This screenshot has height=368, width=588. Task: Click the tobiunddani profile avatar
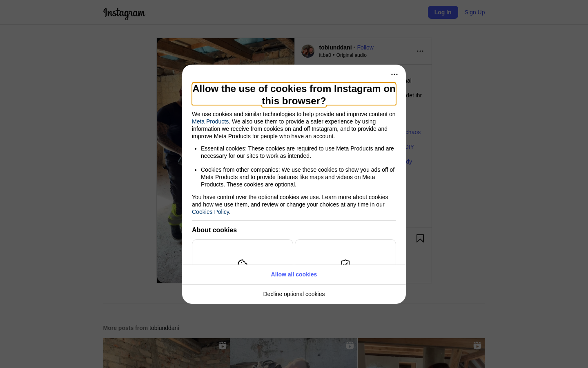pos(308,51)
